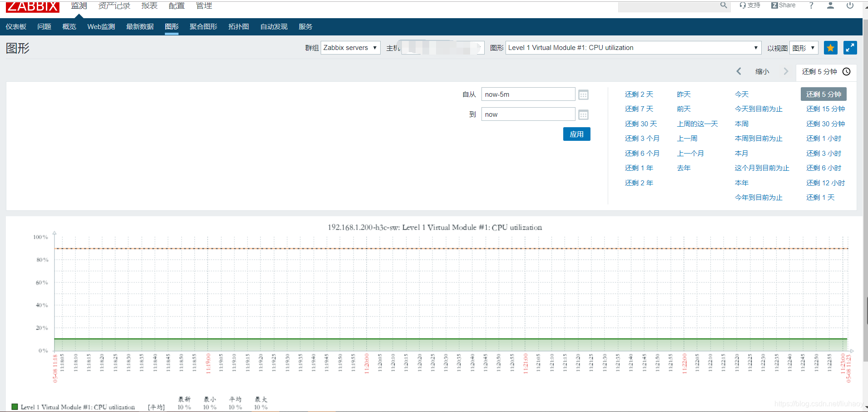Select the 图形 submenu tab
Screen dimensions: 868x412
[172, 27]
